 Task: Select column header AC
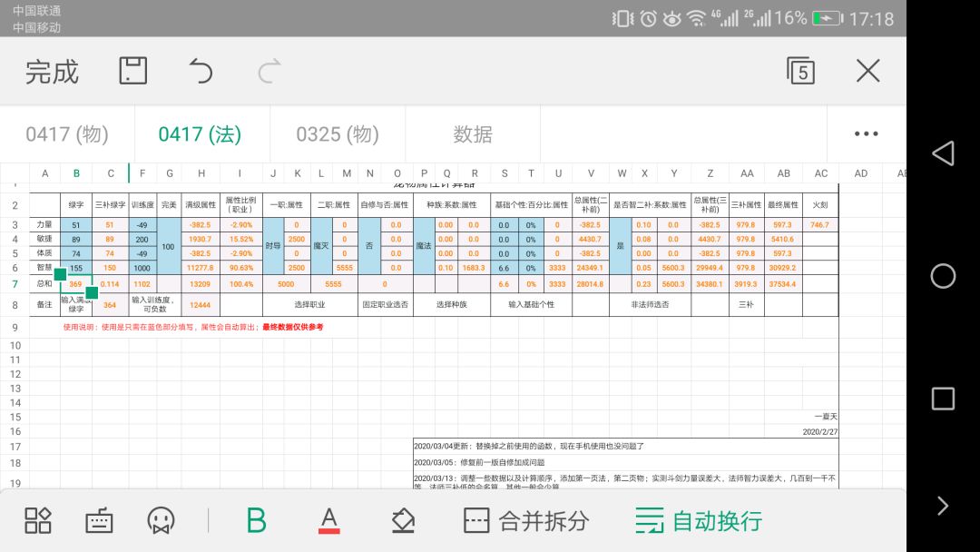(820, 173)
